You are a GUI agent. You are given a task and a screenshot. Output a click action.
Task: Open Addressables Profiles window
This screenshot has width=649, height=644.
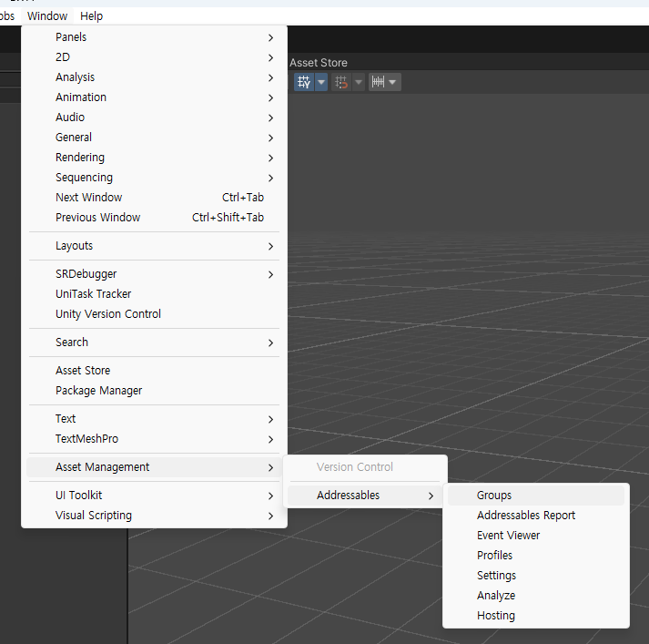[x=536, y=556]
